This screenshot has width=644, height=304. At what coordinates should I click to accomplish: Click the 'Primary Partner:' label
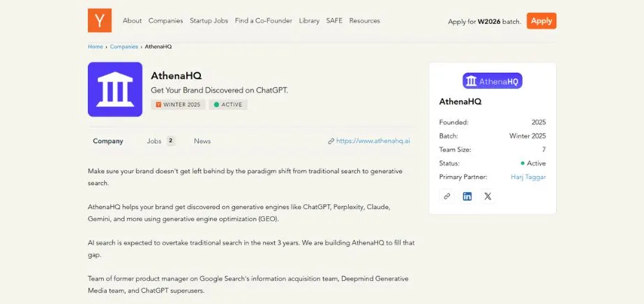[463, 177]
